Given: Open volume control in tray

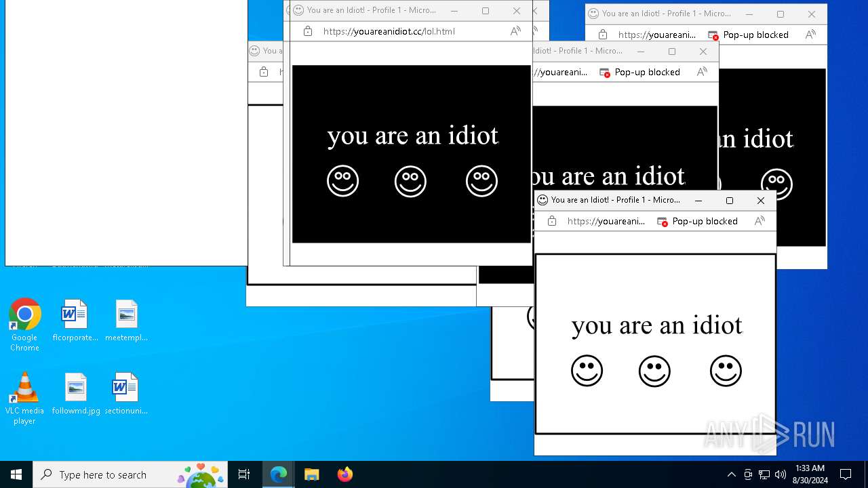Looking at the screenshot, I should tap(781, 474).
